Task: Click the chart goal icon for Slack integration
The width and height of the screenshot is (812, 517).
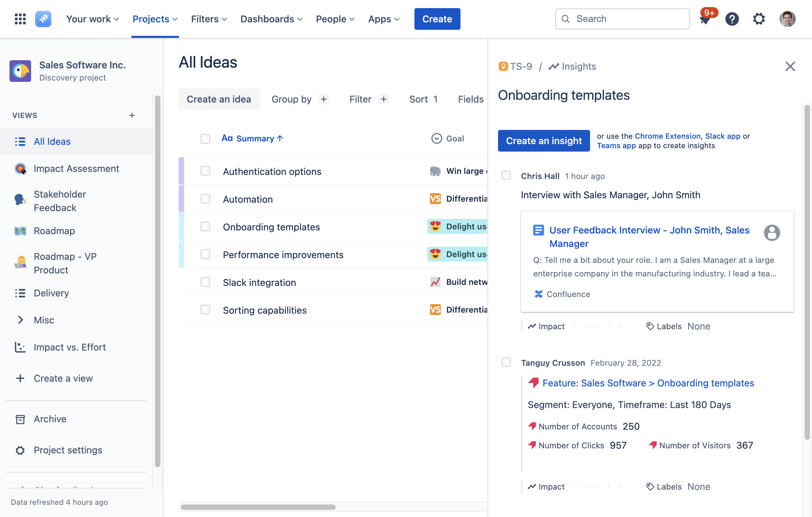Action: pos(435,282)
